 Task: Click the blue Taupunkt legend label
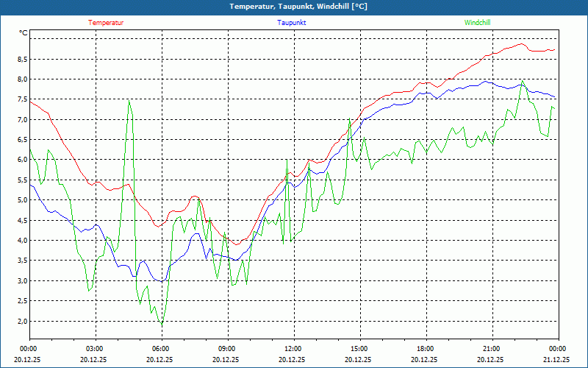[292, 23]
